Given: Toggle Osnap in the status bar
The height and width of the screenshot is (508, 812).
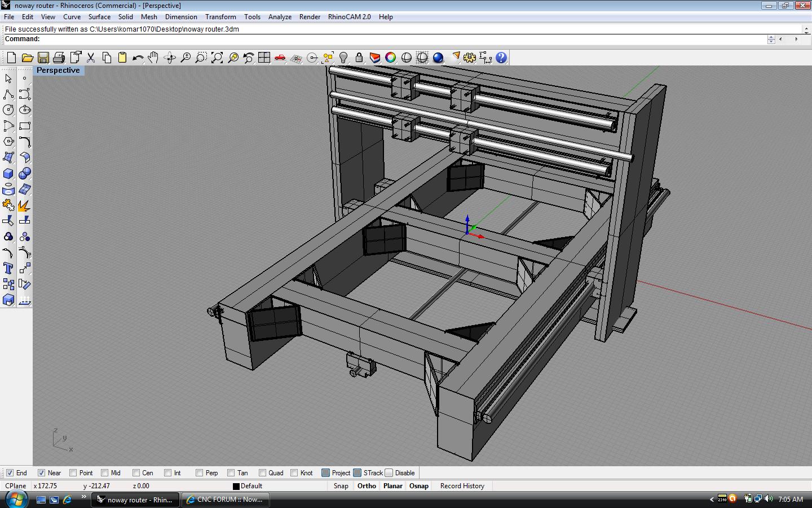Looking at the screenshot, I should pos(419,486).
